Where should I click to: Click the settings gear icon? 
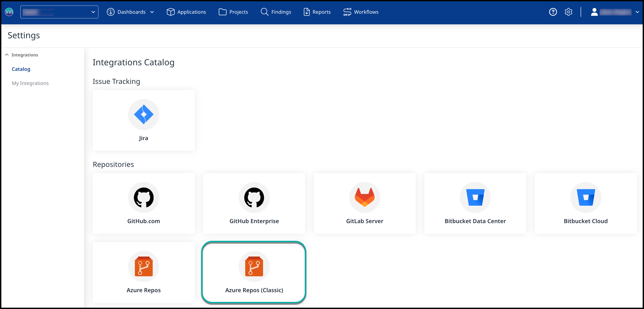[568, 12]
